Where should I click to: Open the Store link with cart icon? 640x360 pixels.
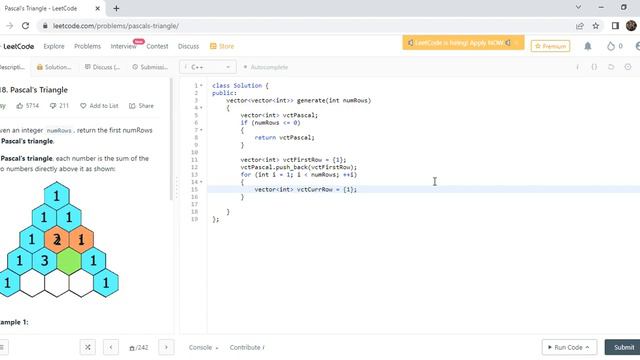(222, 46)
